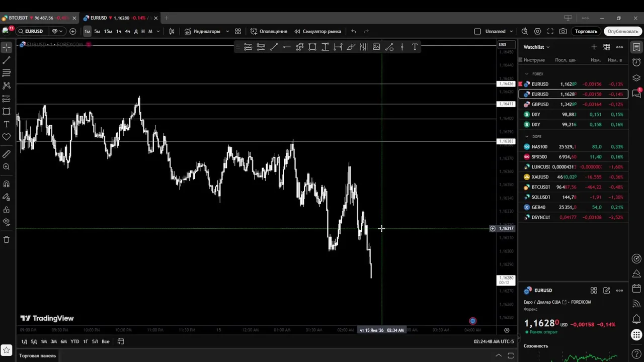Open the help center question icon

pyautogui.click(x=636, y=354)
